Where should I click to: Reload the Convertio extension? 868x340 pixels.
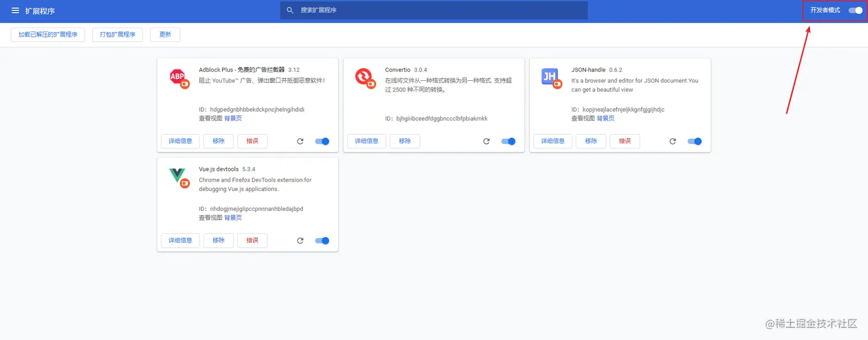[x=486, y=141]
